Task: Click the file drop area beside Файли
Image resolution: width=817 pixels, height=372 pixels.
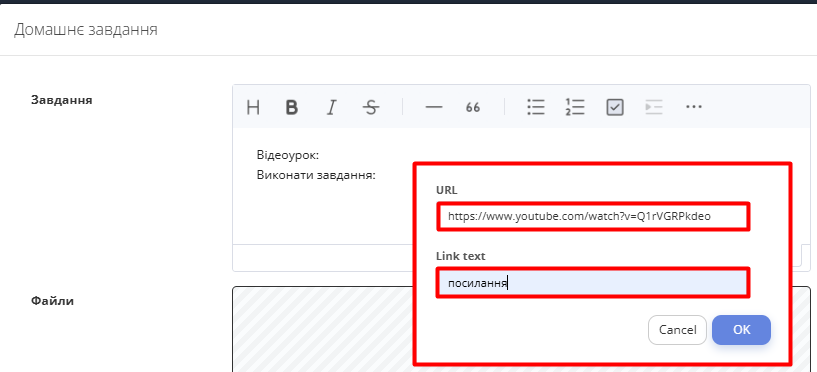Action: [323, 329]
